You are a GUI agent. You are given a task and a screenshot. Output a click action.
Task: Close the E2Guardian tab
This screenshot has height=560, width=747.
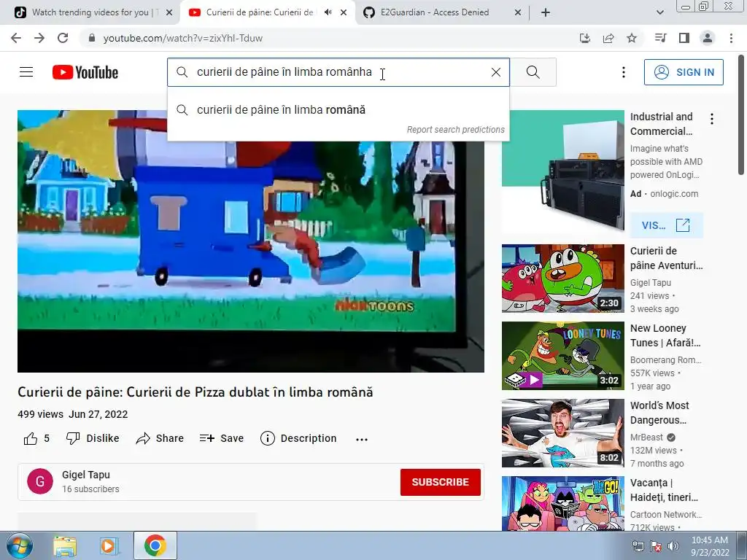[519, 13]
